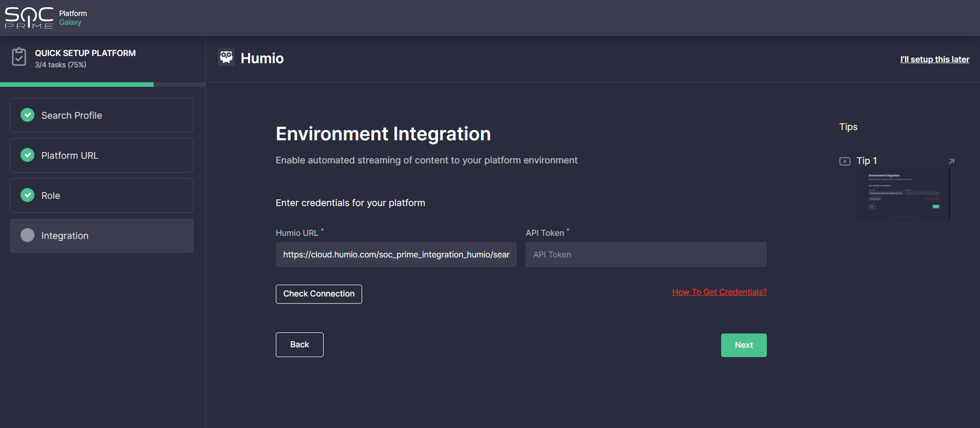Screen dimensions: 980x428
Task: Open the How To Get Credentials link
Action: click(x=719, y=292)
